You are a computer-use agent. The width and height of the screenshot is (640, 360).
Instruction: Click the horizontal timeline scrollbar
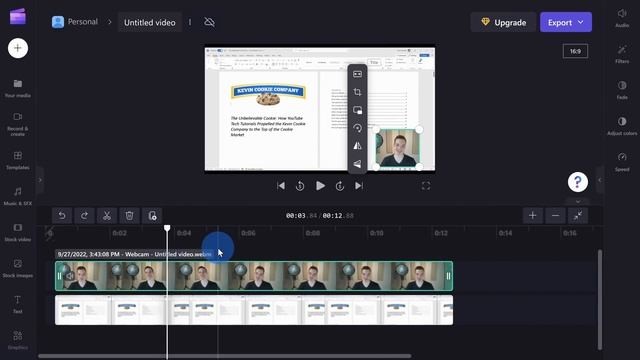[225, 356]
